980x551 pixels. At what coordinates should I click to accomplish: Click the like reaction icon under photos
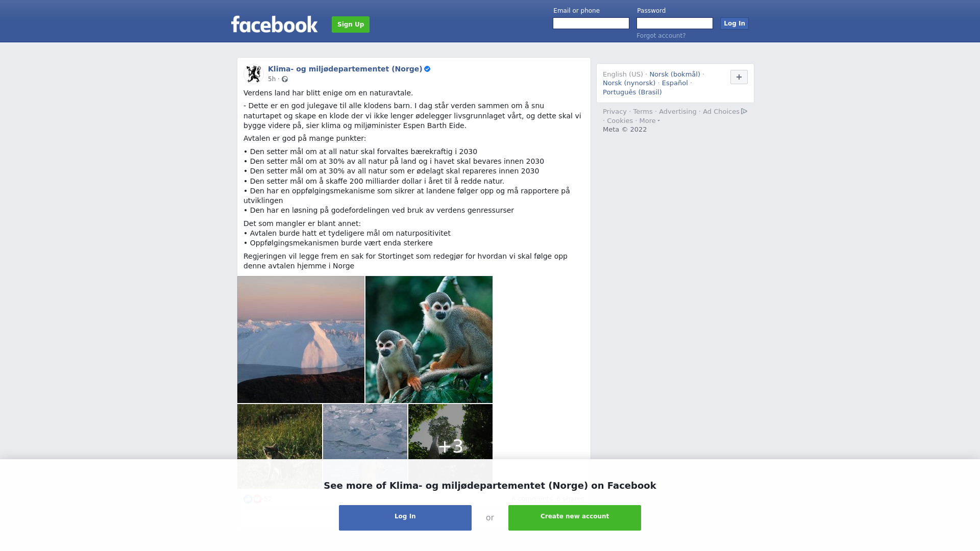(248, 499)
